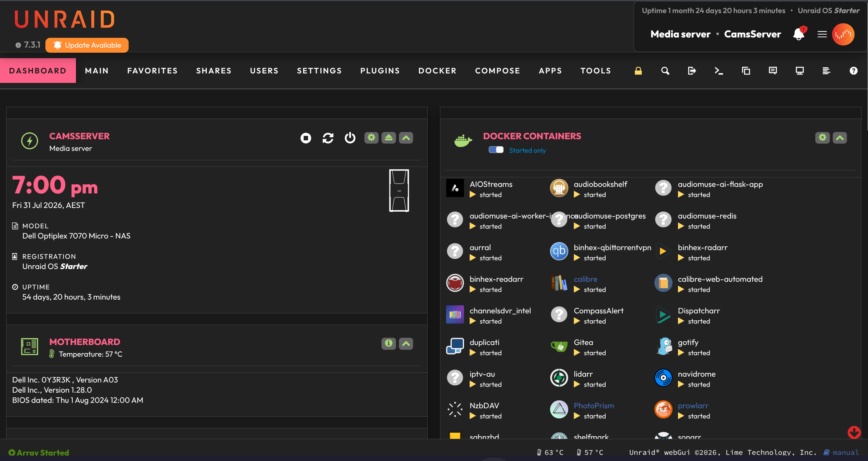Open the feedback speech bubble icon
This screenshot has height=461, width=868.
tap(773, 71)
